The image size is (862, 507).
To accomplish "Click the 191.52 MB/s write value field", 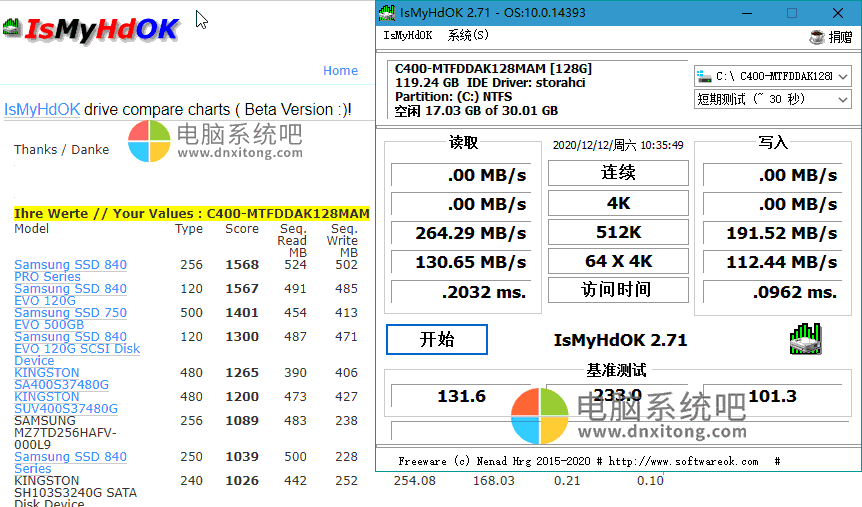I will tap(773, 233).
